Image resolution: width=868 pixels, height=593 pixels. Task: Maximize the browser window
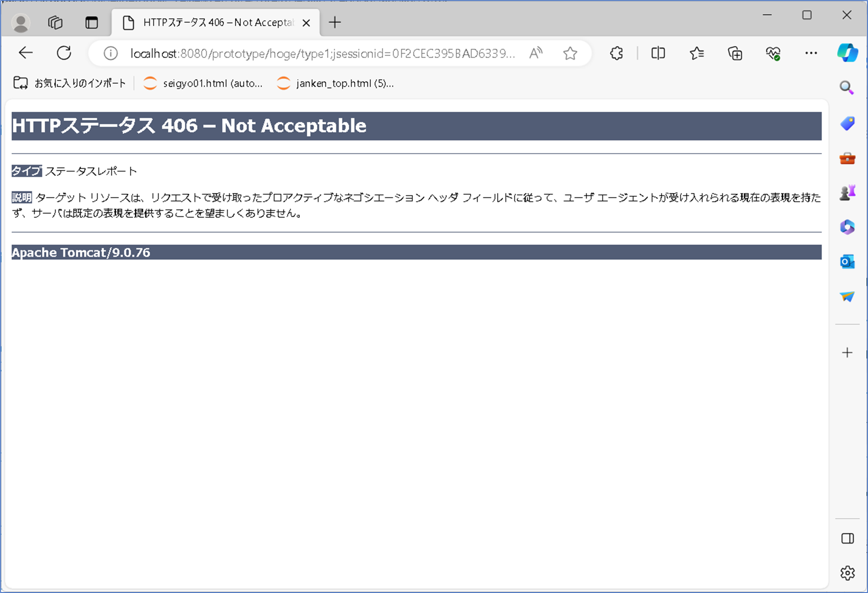pos(807,15)
